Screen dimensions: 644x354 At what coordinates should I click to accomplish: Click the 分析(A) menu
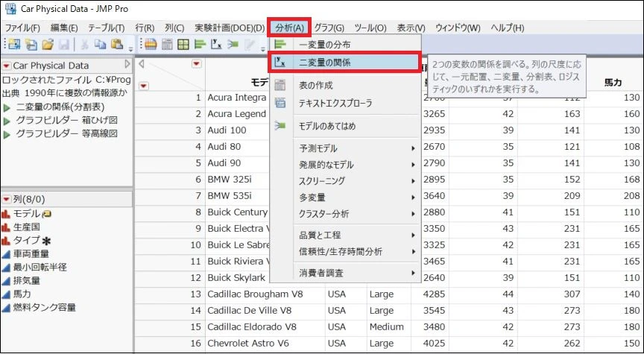click(x=289, y=28)
